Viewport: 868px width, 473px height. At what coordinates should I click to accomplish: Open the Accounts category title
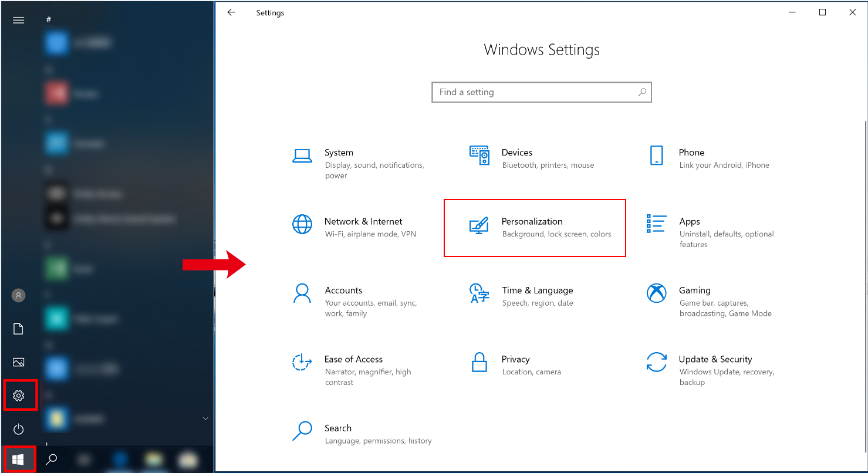(343, 290)
